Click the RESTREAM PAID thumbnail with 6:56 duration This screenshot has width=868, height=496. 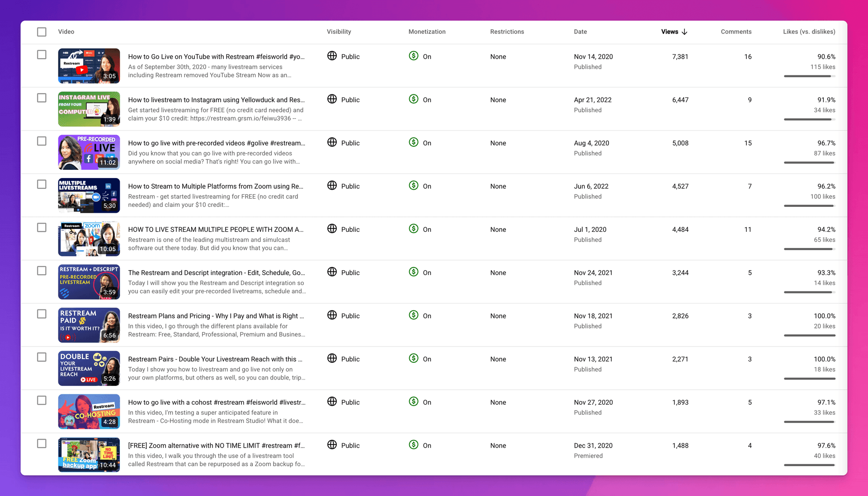pyautogui.click(x=89, y=325)
